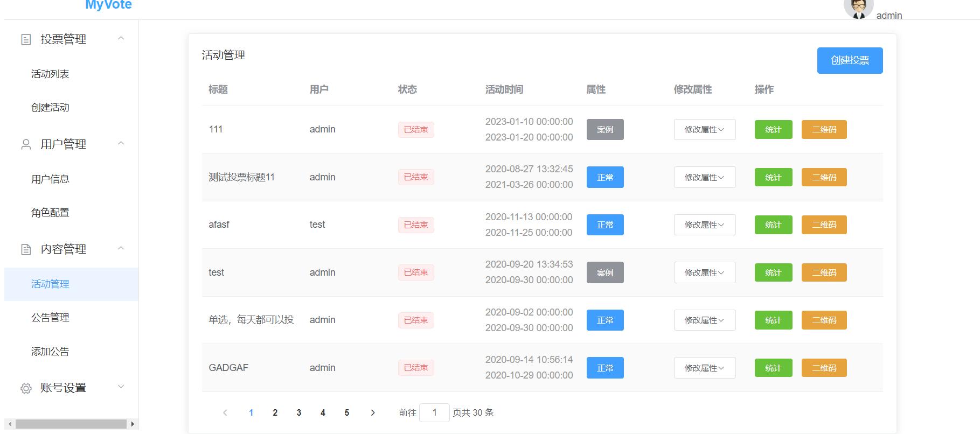
Task: Click 二维码 button for test row
Action: click(824, 272)
